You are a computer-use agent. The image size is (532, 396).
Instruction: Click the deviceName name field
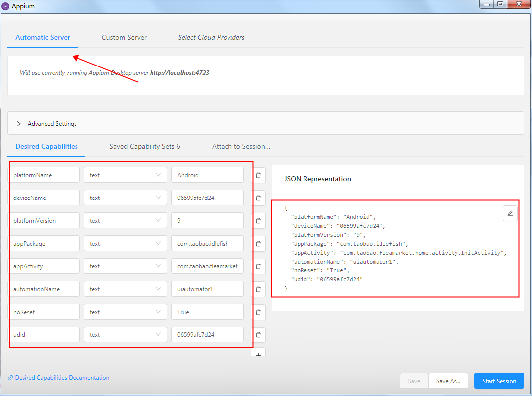(x=44, y=198)
